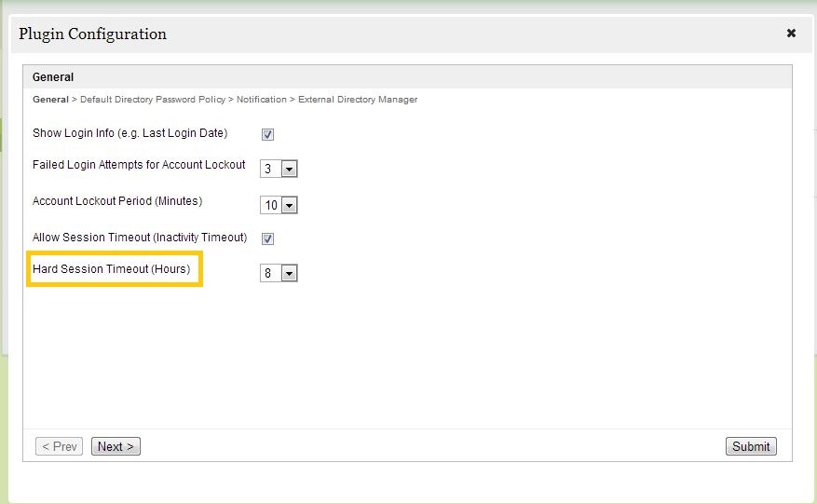Jump to the Notification breadcrumb step
The image size is (817, 504).
tap(262, 100)
